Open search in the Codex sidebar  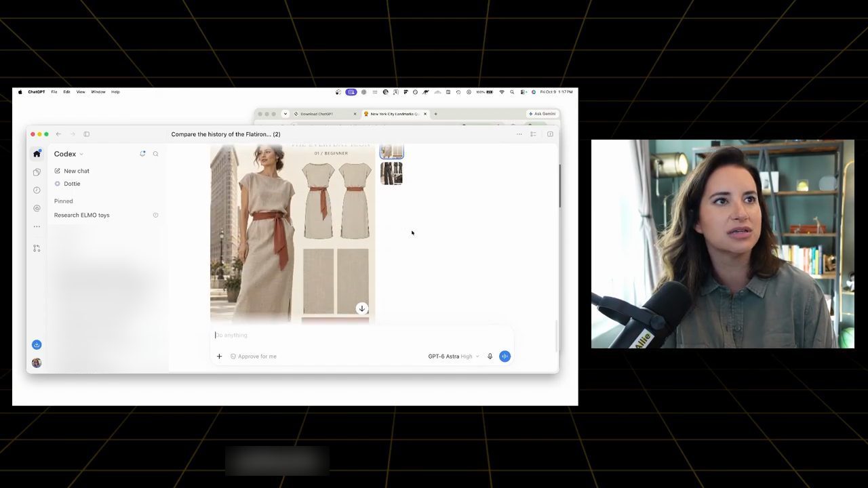[155, 154]
